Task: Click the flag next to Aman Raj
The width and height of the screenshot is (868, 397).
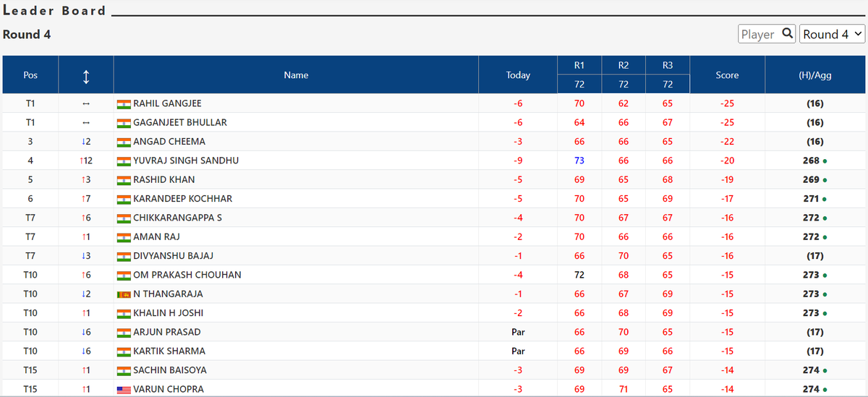Action: click(124, 237)
